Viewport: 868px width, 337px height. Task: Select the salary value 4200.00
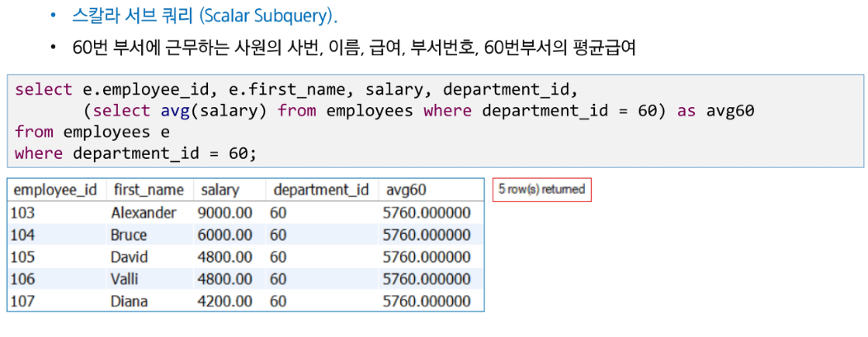pos(224,301)
